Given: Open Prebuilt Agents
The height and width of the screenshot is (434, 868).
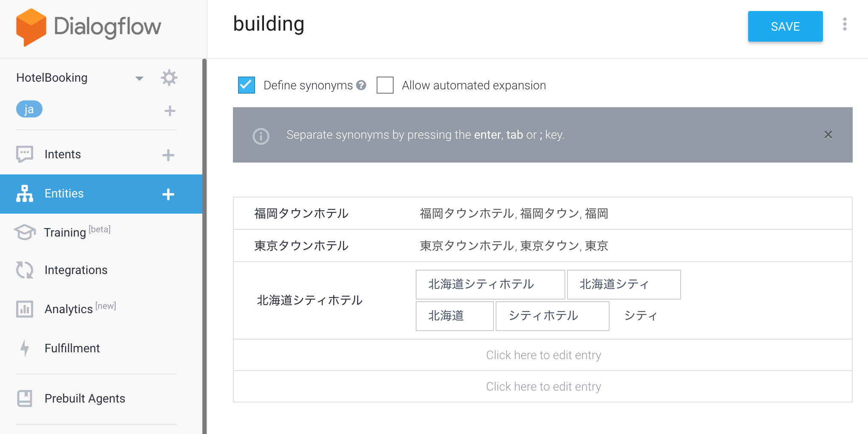Looking at the screenshot, I should pyautogui.click(x=85, y=399).
